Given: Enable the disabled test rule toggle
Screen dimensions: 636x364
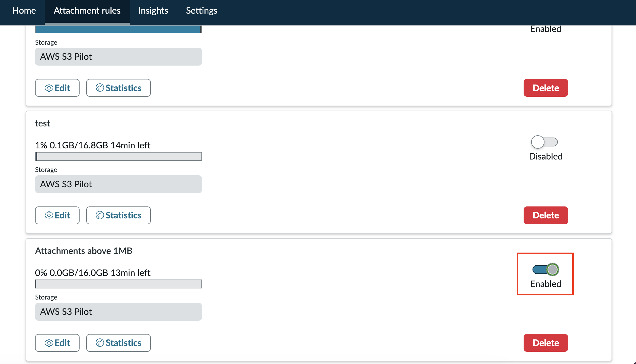Looking at the screenshot, I should click(x=544, y=142).
